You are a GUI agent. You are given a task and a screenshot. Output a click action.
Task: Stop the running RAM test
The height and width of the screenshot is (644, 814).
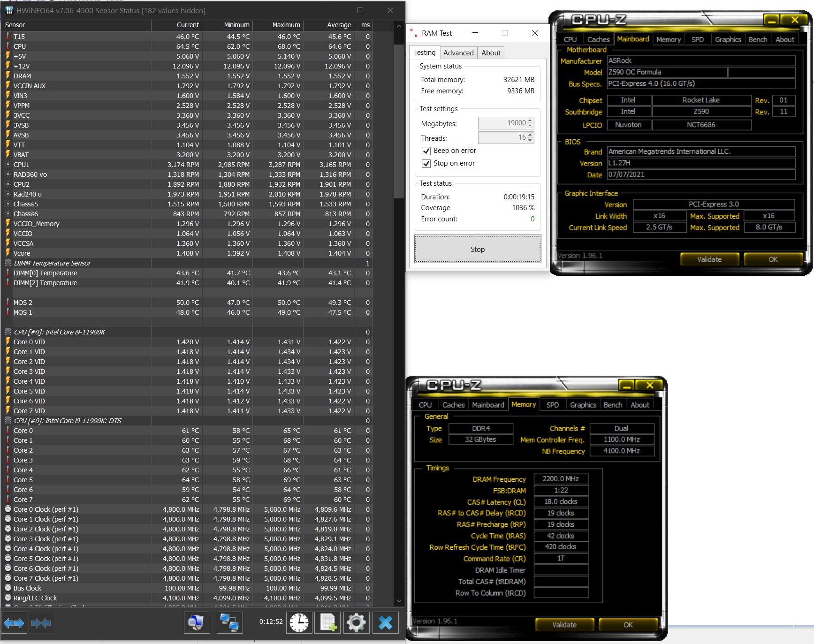(478, 249)
